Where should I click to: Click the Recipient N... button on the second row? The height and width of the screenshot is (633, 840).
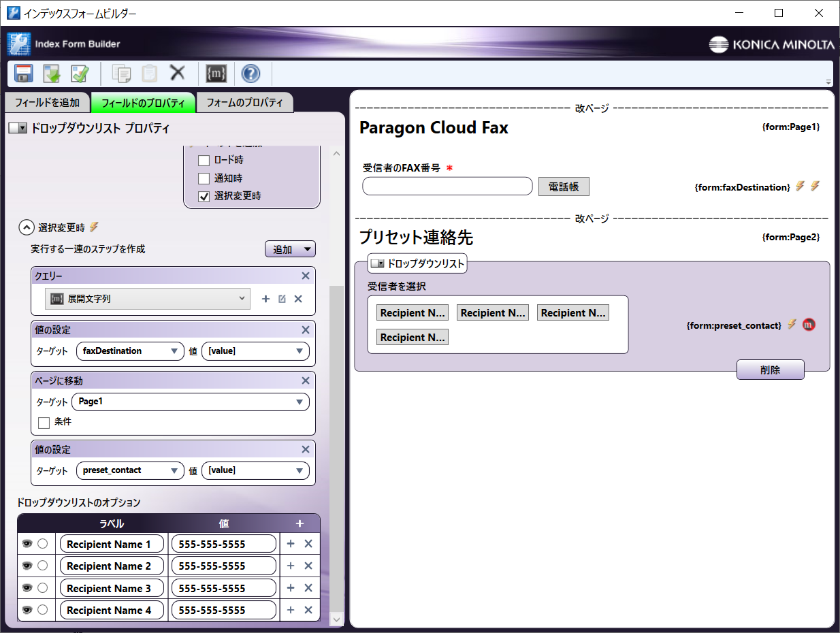point(413,337)
